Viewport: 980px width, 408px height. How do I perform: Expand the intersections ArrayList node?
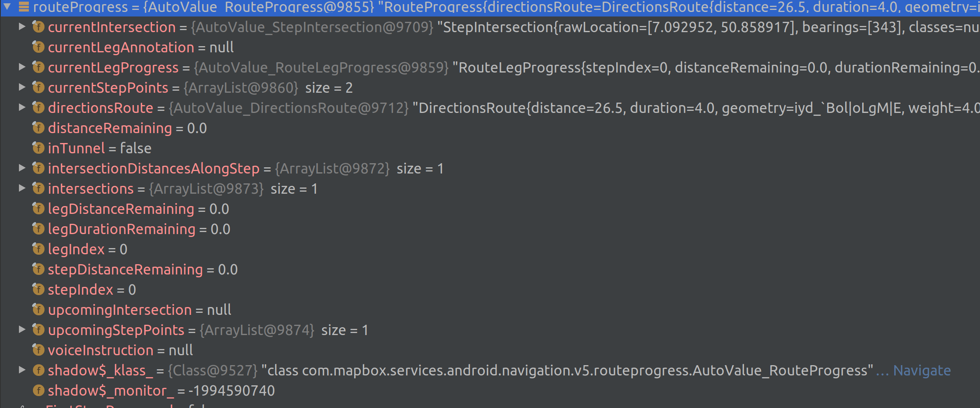(x=22, y=188)
